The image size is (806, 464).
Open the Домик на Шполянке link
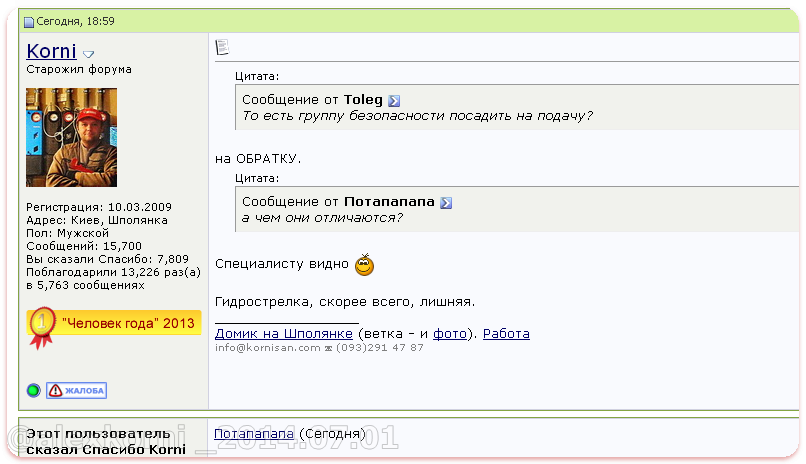pyautogui.click(x=284, y=334)
